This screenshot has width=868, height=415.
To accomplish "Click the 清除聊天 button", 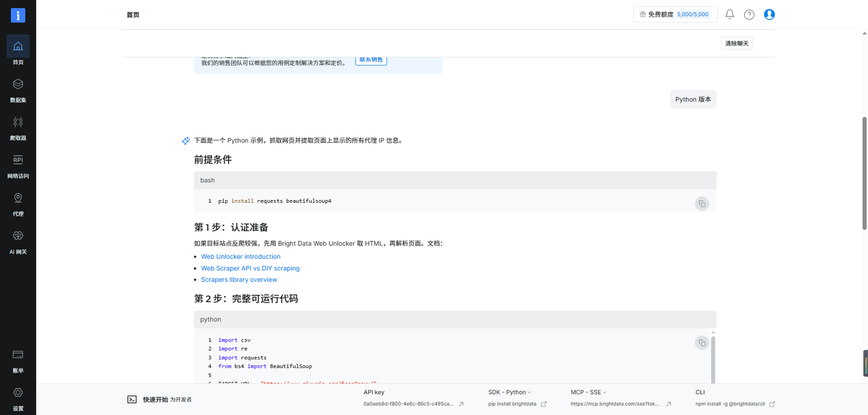I will 736,43.
